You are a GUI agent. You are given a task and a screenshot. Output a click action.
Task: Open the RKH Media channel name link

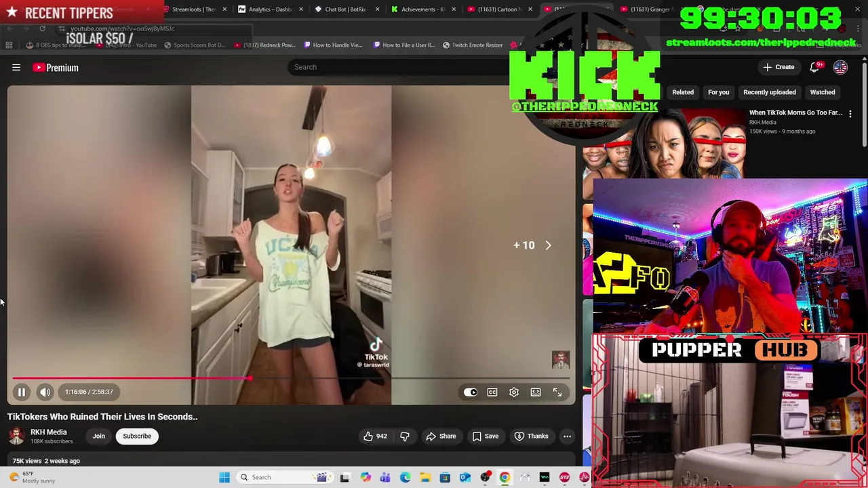click(48, 432)
